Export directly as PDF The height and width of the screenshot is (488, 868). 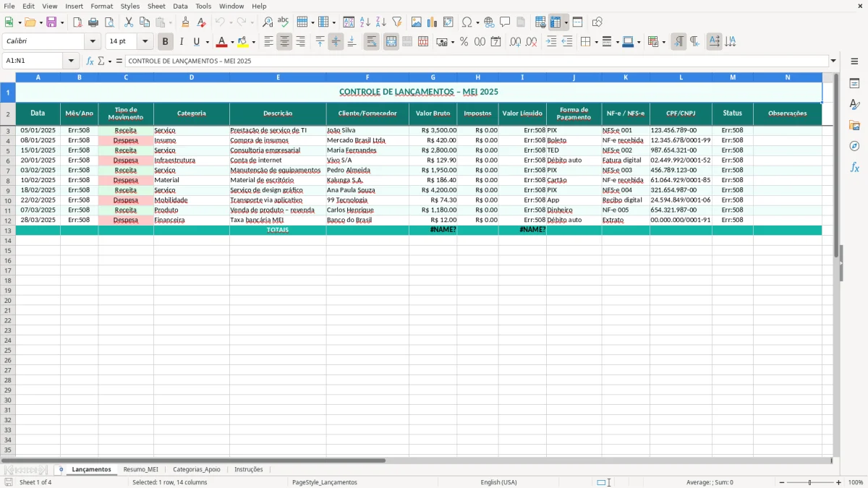(77, 22)
